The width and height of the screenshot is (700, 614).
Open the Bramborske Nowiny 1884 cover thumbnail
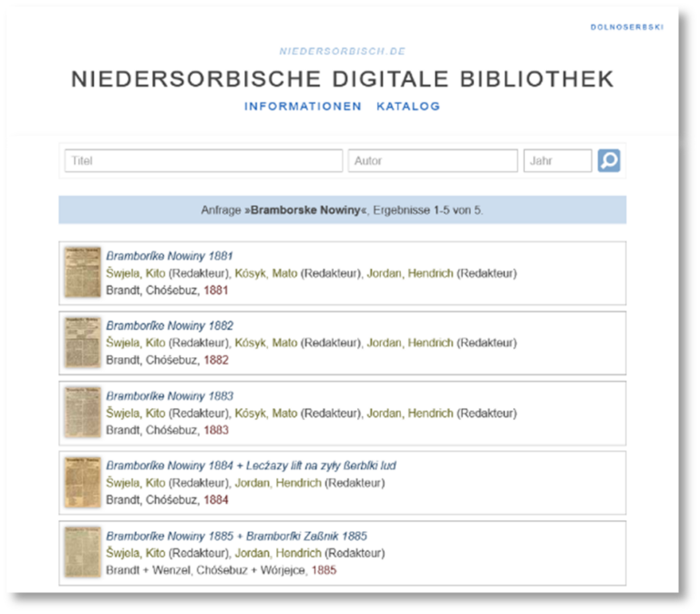82,482
